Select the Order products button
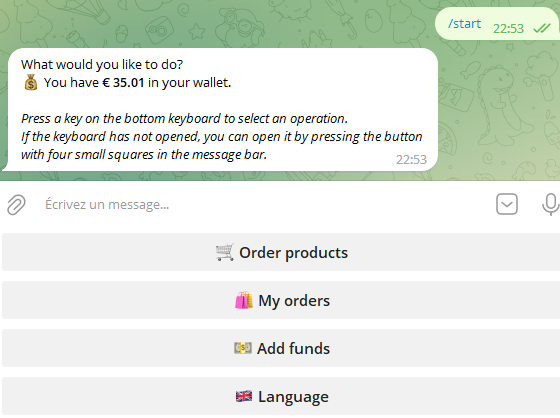The width and height of the screenshot is (560, 418). coord(281,252)
